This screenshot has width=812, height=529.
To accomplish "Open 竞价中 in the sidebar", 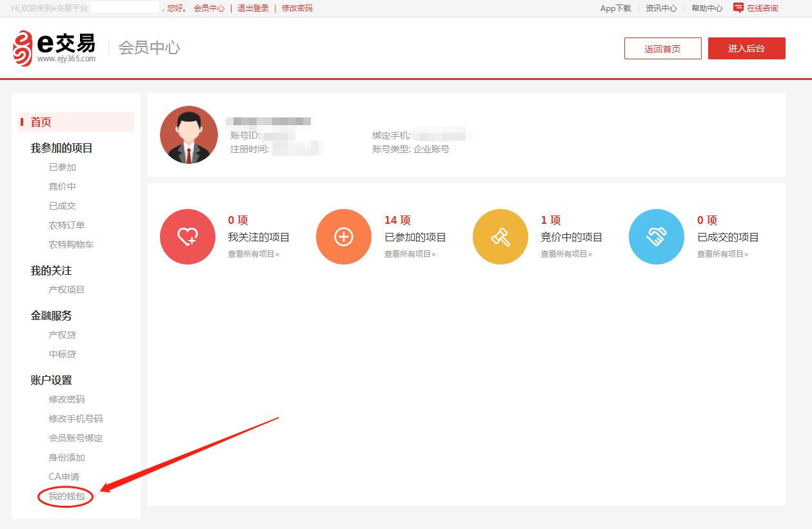I will (x=63, y=186).
